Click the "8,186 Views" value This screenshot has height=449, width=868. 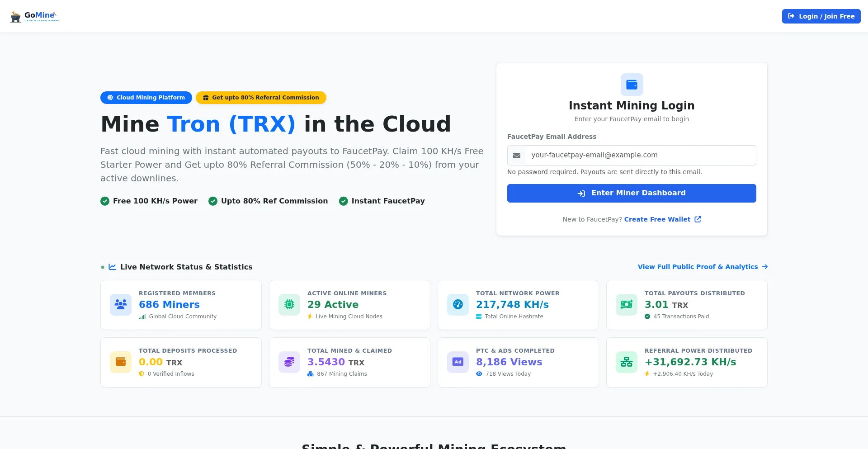coord(509,362)
